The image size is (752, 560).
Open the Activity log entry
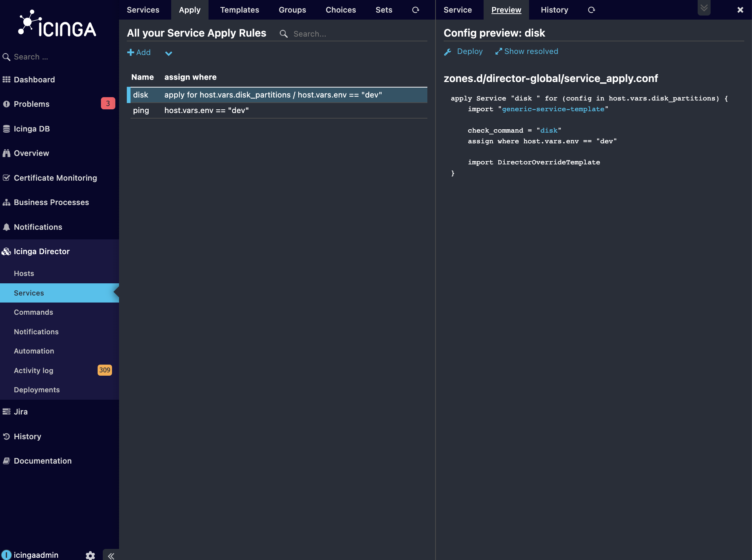click(x=34, y=371)
